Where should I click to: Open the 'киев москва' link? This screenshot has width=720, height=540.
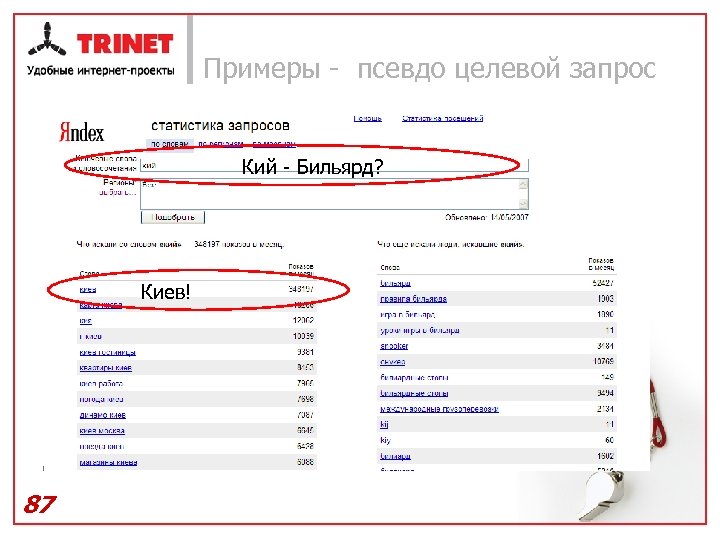[x=102, y=431]
